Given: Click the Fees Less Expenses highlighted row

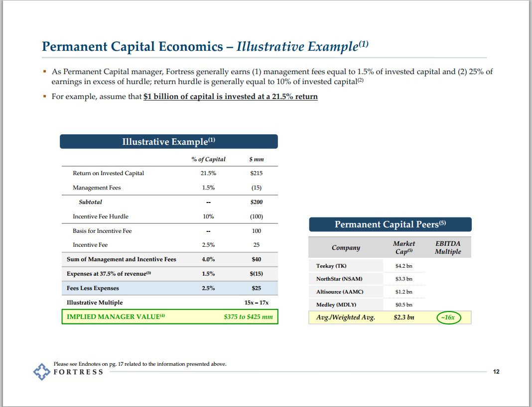Looking at the screenshot, I should (93, 288).
